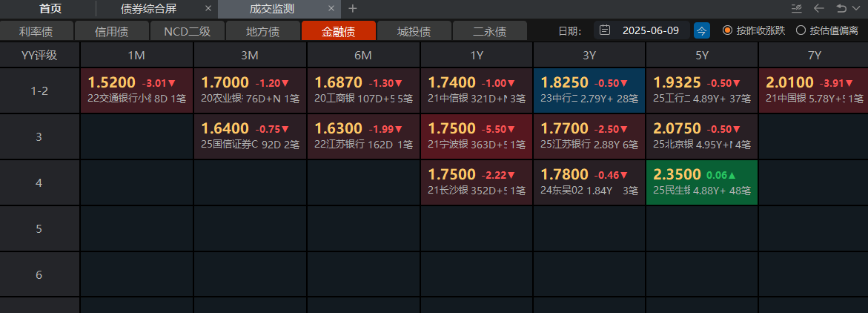
Task: Open the 信用债 category tab
Action: coord(112,31)
